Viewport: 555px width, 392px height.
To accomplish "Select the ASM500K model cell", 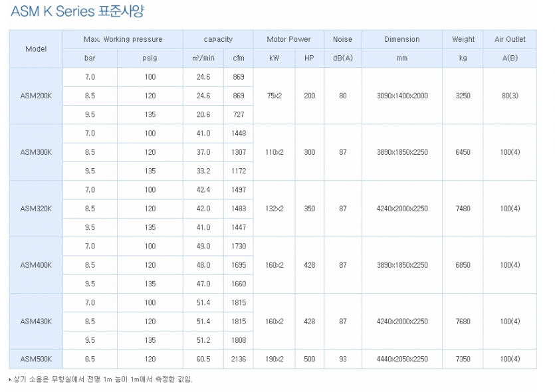I will (x=36, y=359).
